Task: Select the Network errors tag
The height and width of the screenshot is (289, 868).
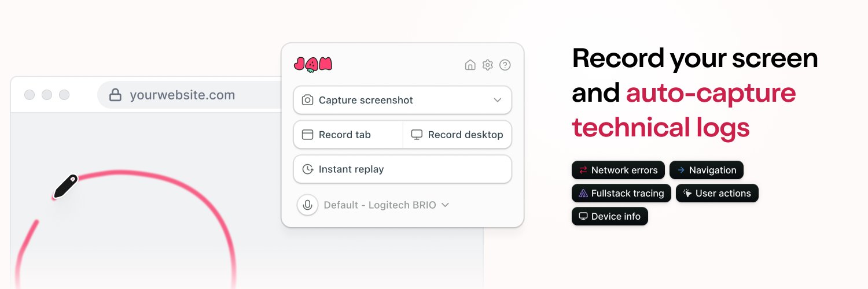Action: [618, 170]
